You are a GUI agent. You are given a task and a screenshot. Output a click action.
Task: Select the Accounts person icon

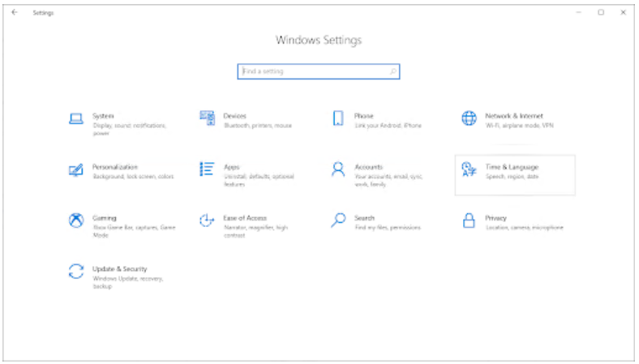338,169
